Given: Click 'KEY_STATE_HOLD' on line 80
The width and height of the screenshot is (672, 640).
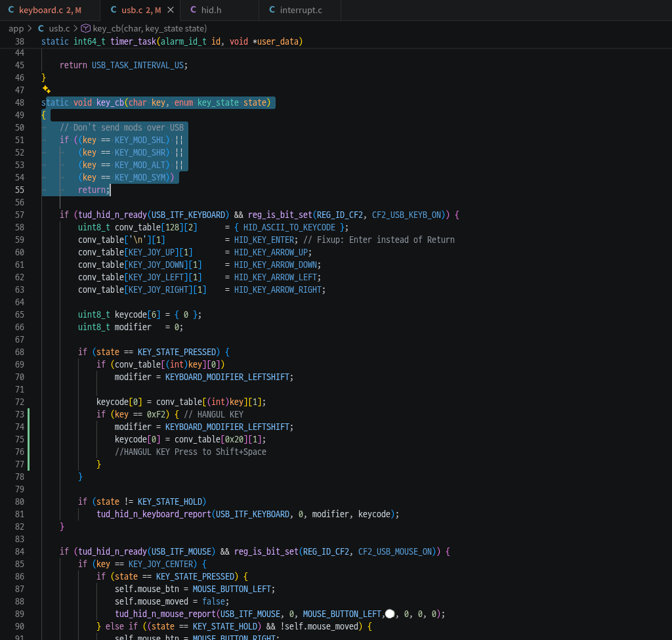Looking at the screenshot, I should (x=170, y=502).
